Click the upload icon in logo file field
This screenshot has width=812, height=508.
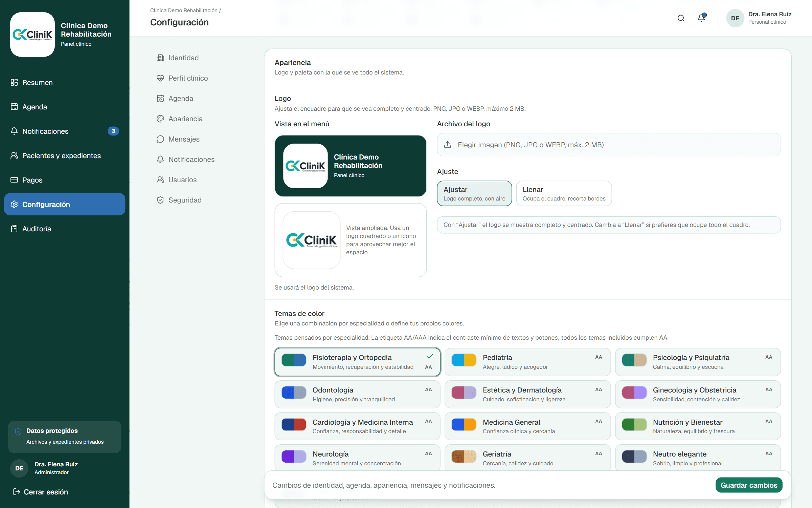(x=448, y=145)
